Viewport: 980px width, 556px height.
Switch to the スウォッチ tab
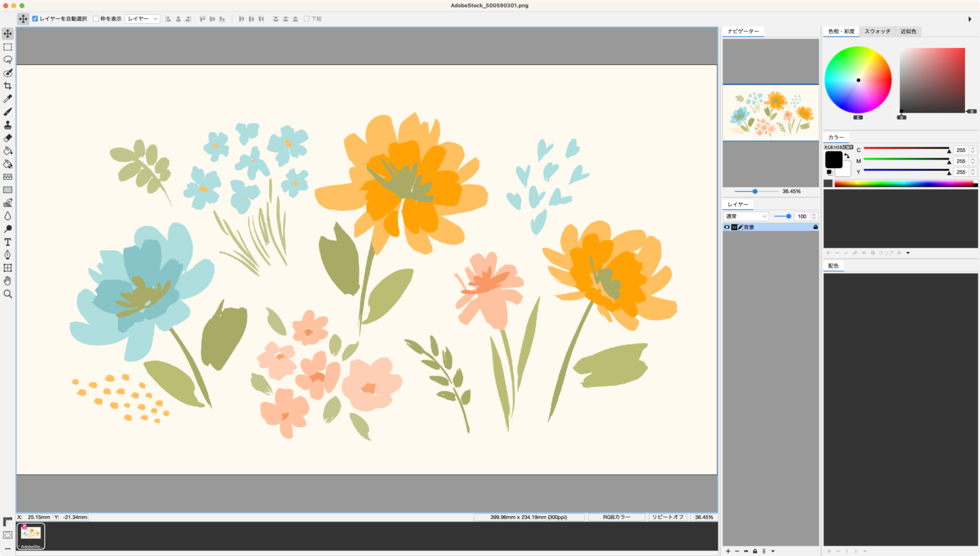[x=877, y=32]
